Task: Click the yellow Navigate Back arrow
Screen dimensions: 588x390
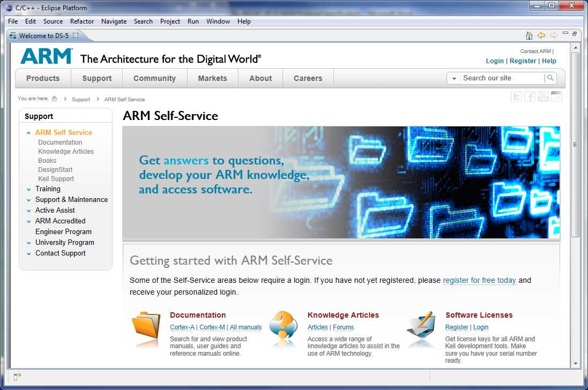Action: (x=541, y=35)
